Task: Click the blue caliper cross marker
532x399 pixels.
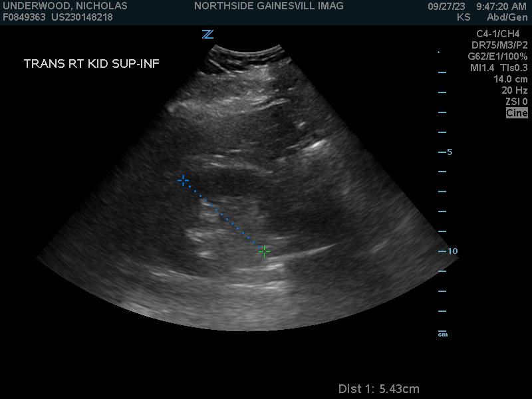Action: (x=183, y=180)
